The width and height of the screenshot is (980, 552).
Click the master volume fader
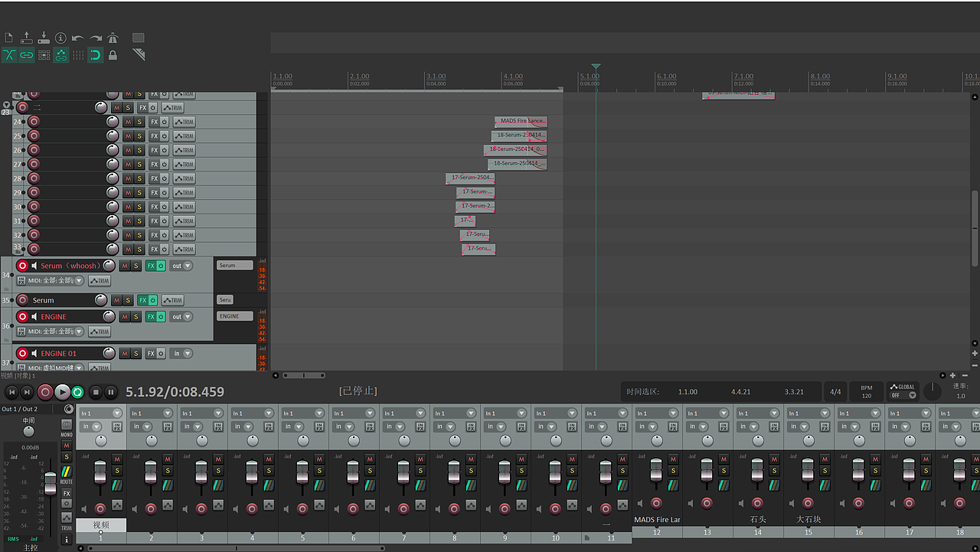51,484
